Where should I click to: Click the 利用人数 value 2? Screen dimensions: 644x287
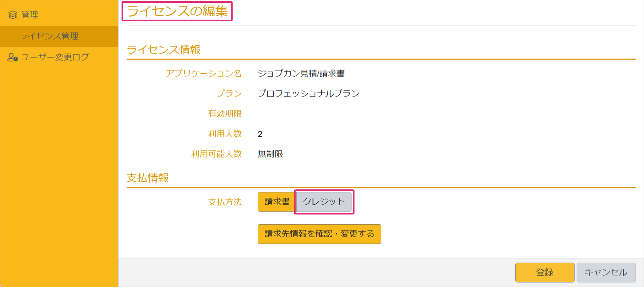point(260,134)
